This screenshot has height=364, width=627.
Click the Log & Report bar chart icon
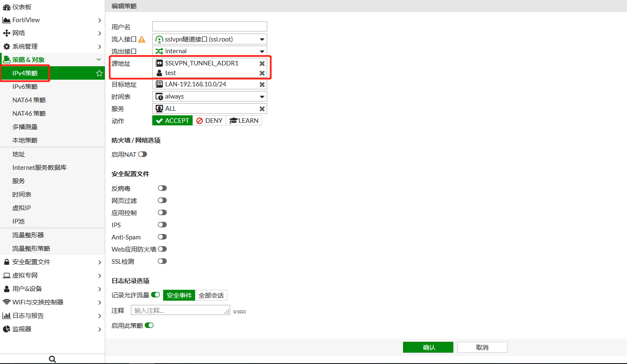pyautogui.click(x=7, y=316)
